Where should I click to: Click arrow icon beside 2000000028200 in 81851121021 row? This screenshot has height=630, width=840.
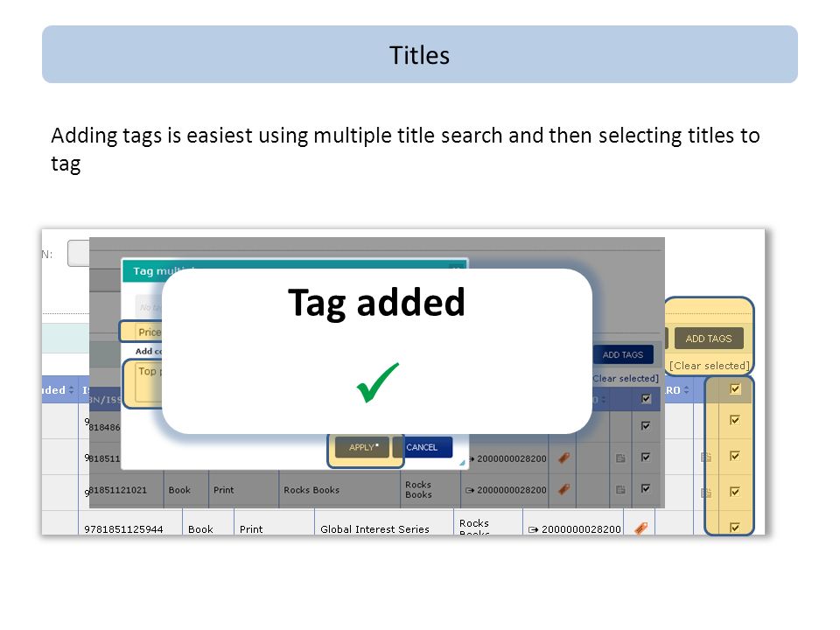click(470, 490)
